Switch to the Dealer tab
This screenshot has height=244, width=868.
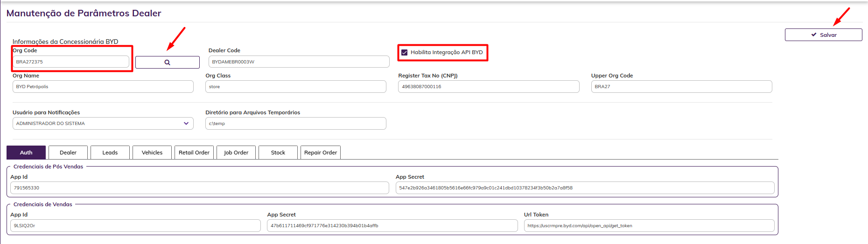pos(68,153)
